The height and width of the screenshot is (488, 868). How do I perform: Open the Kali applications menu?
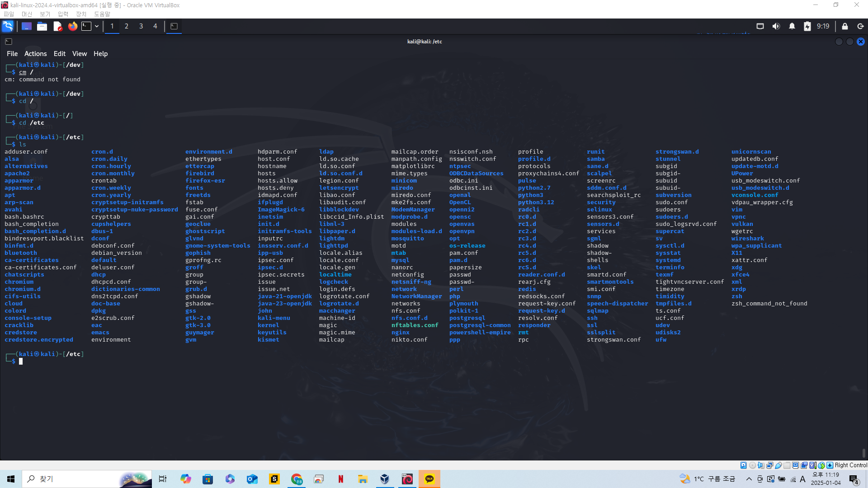click(8, 26)
